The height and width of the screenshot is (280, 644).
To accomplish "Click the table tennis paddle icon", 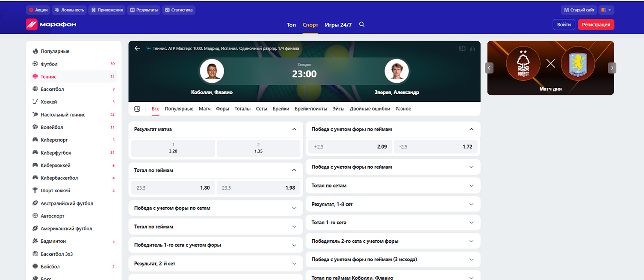I will click(x=35, y=114).
